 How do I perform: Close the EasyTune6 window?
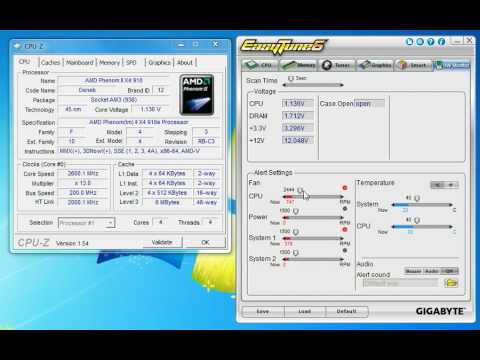click(x=469, y=41)
